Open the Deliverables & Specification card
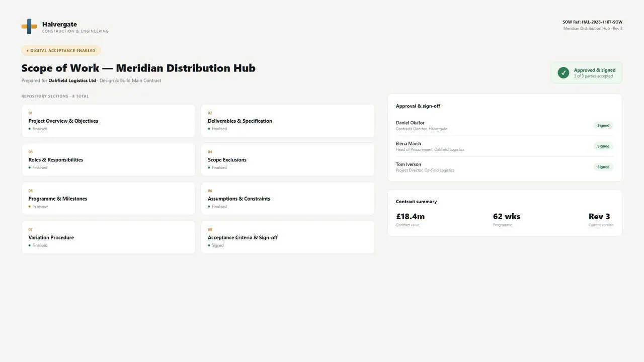 (288, 121)
